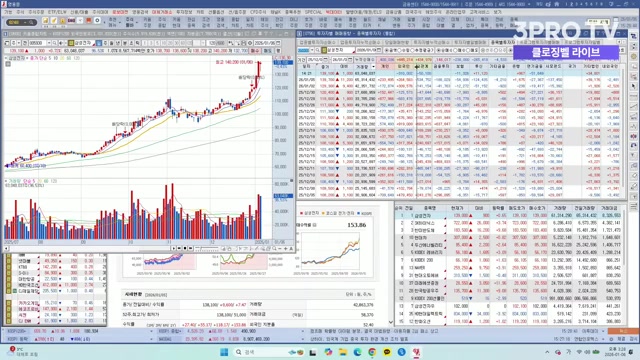640x360 pixels.
Task: Click the Windows Start button
Action: pyautogui.click(x=224, y=352)
